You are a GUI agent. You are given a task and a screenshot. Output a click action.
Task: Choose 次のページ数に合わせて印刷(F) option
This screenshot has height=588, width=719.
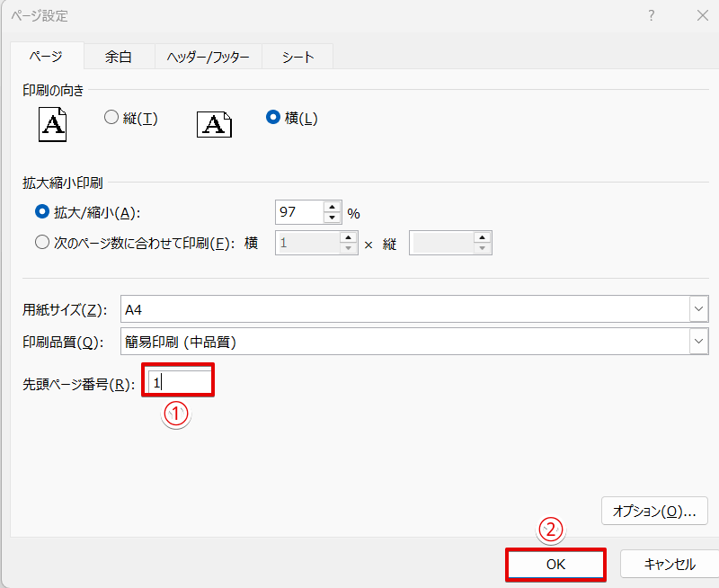(x=135, y=243)
